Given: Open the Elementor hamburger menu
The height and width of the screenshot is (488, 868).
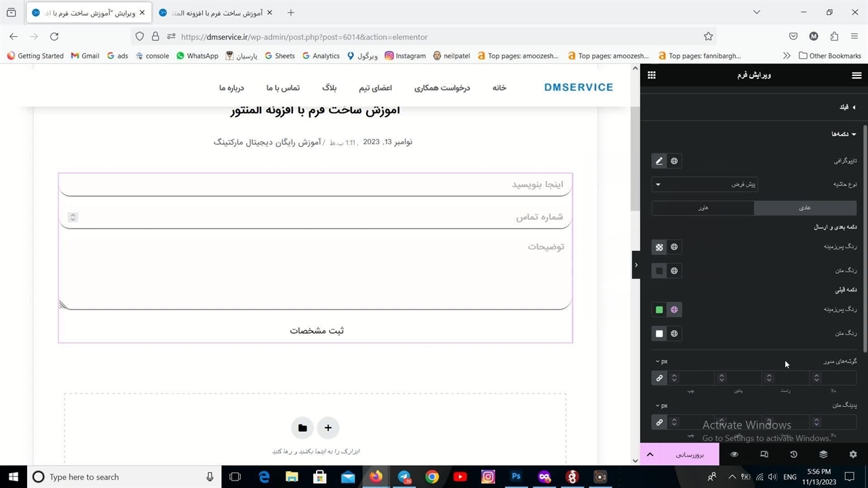Looking at the screenshot, I should point(856,75).
